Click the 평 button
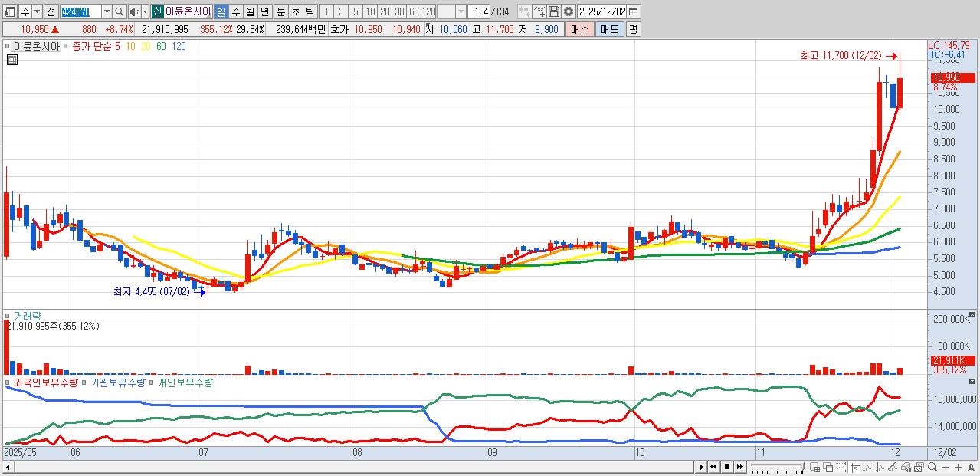Screen dimensions: 980x476 click(x=633, y=29)
